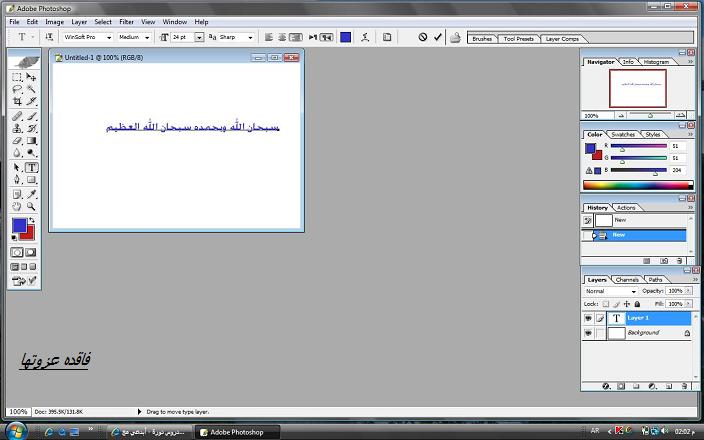Image resolution: width=704 pixels, height=440 pixels.
Task: Select the Hand tool
Action: pyautogui.click(x=17, y=207)
